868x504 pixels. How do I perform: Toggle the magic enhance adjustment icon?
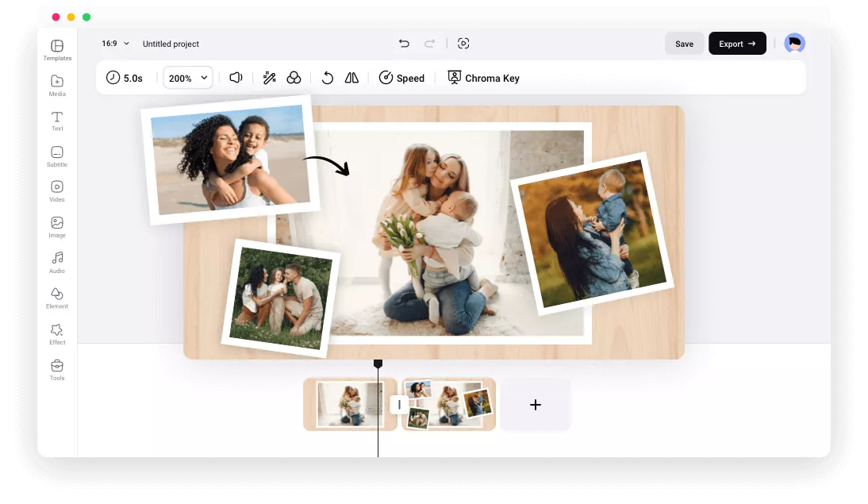tap(269, 78)
